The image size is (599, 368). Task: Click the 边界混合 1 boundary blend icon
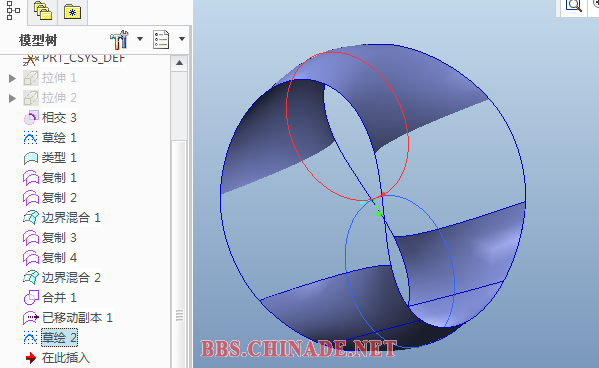31,218
